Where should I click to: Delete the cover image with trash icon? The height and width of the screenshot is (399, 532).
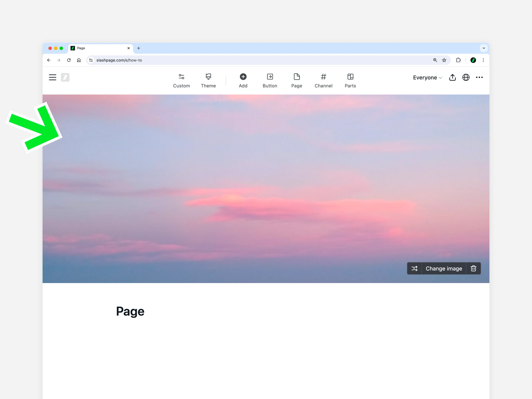(x=473, y=268)
